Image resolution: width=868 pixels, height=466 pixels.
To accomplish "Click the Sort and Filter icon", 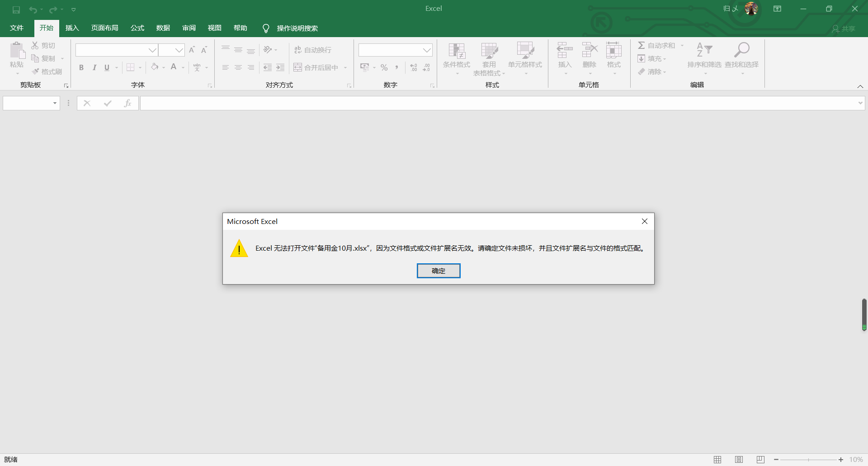I will (704, 49).
